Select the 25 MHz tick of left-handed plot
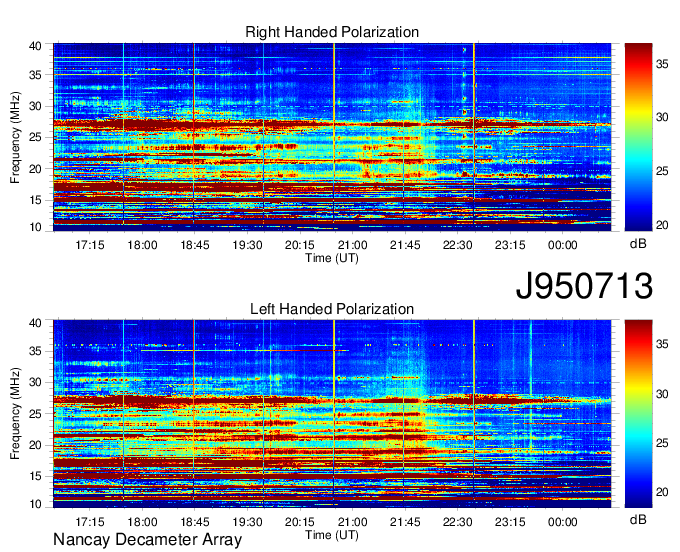This screenshot has height=552, width=680. 36,414
